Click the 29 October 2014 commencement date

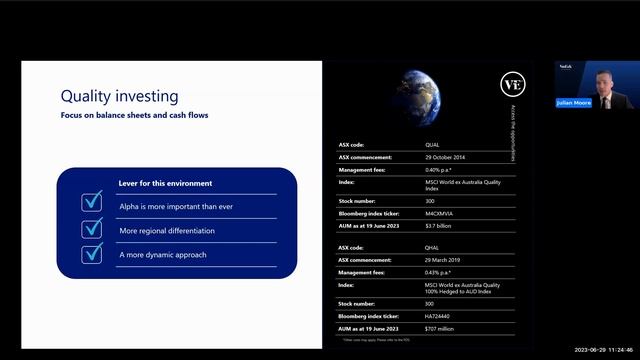[445, 157]
